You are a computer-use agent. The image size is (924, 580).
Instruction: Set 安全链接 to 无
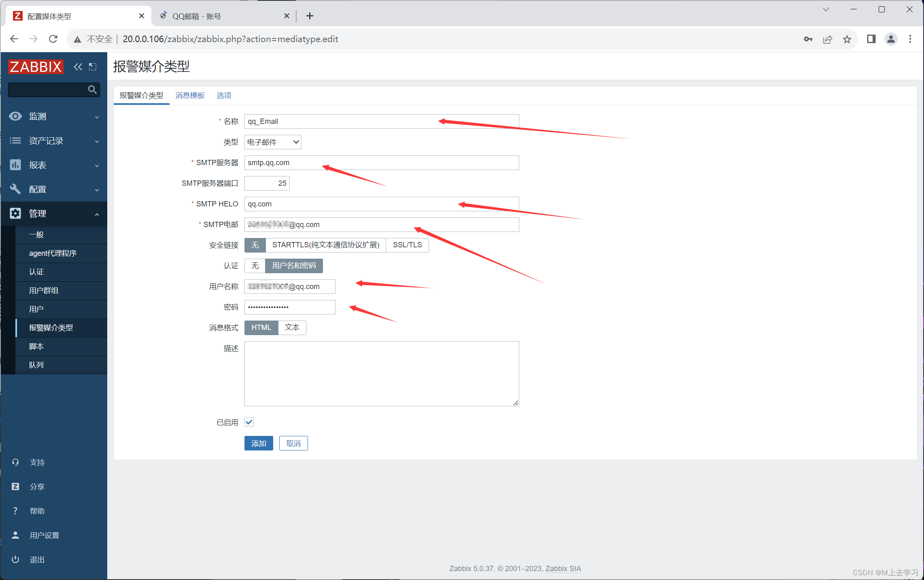click(x=255, y=245)
